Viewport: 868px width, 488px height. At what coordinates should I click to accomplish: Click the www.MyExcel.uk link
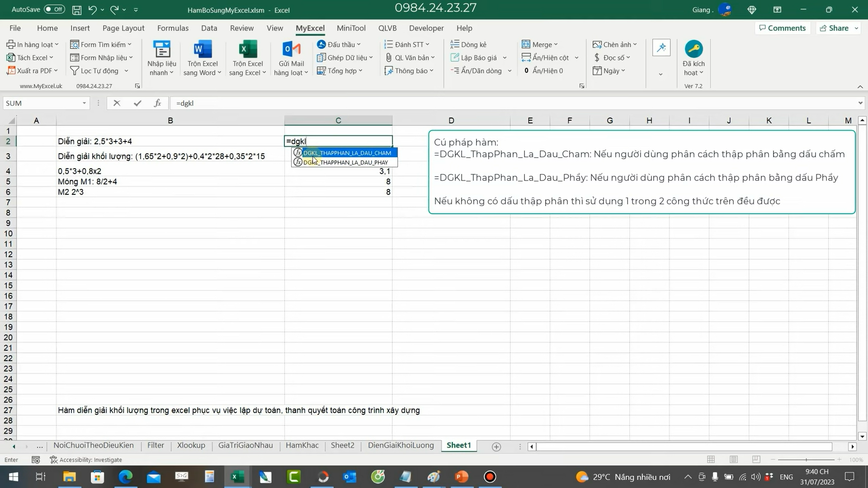click(41, 85)
